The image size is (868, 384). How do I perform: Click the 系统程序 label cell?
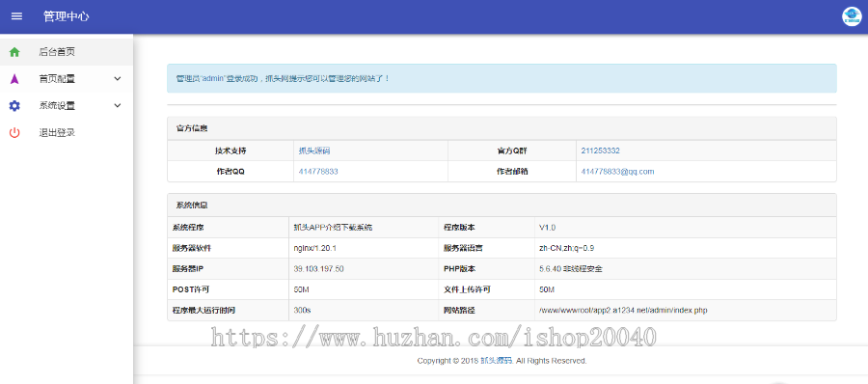(x=228, y=228)
